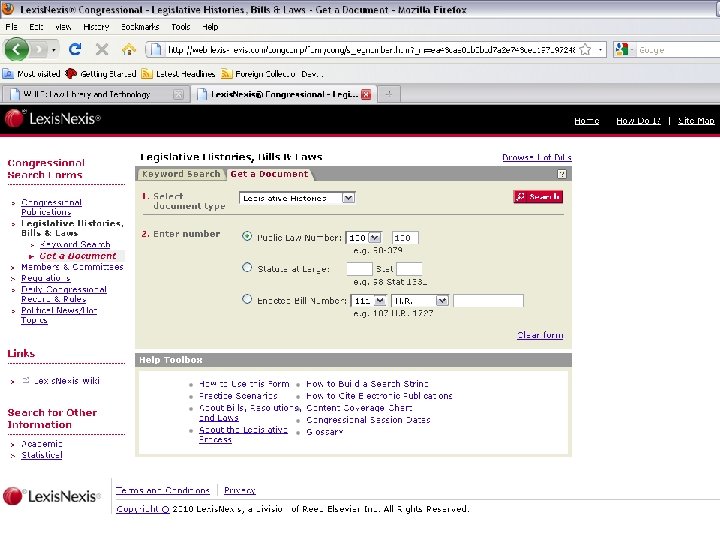Click 'Congressional Session Dates' help item

coord(368,420)
